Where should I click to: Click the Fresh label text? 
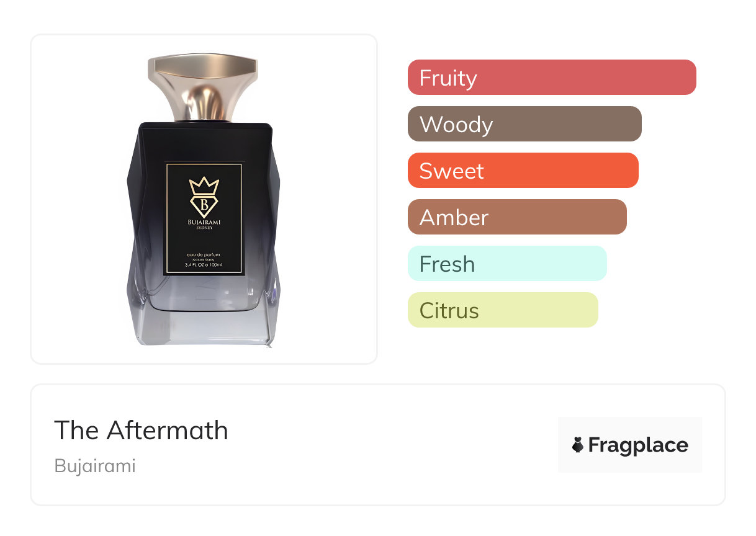tap(447, 264)
